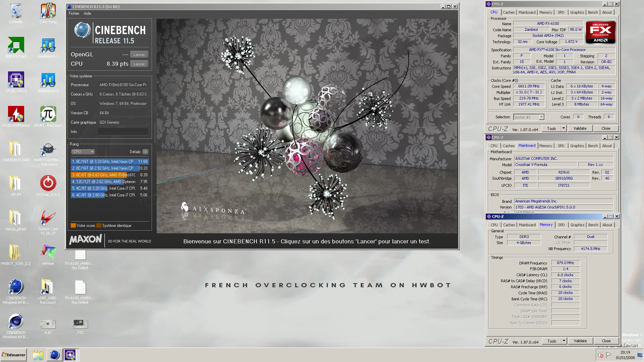Launch the OCSnap_0.9.2 power icon
Image resolution: width=644 pixels, height=362 pixels.
pos(48,186)
